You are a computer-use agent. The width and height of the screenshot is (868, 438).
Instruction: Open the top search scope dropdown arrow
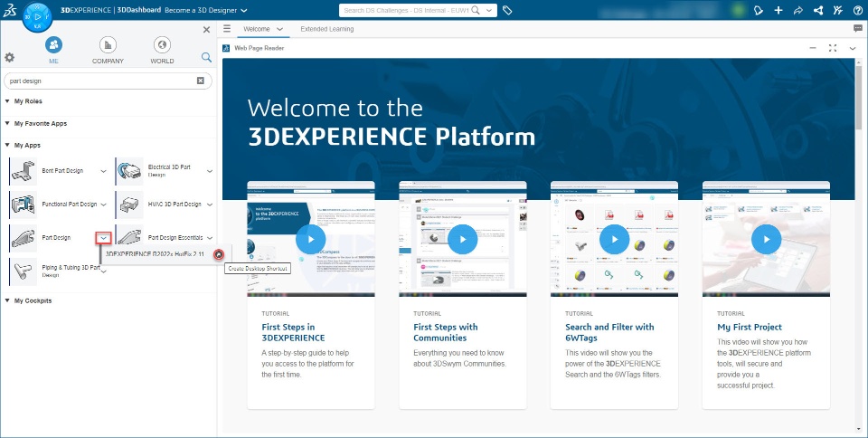pyautogui.click(x=490, y=10)
